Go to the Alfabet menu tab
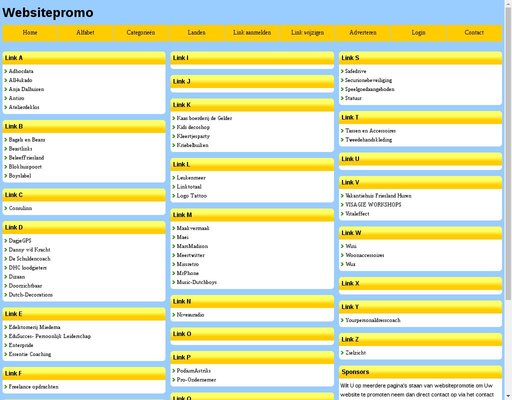The image size is (512, 400). pyautogui.click(x=85, y=33)
